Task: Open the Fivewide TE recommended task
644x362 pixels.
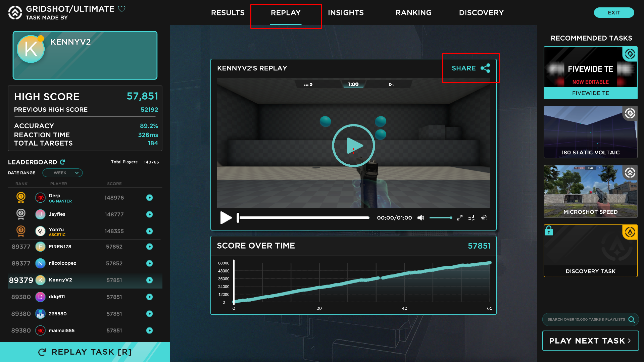Action: 590,73
